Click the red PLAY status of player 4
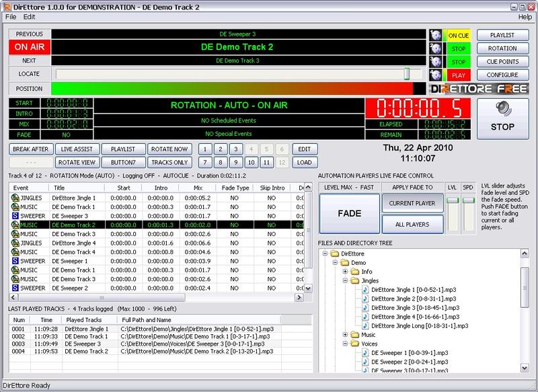This screenshot has height=392, width=538. 459,75
